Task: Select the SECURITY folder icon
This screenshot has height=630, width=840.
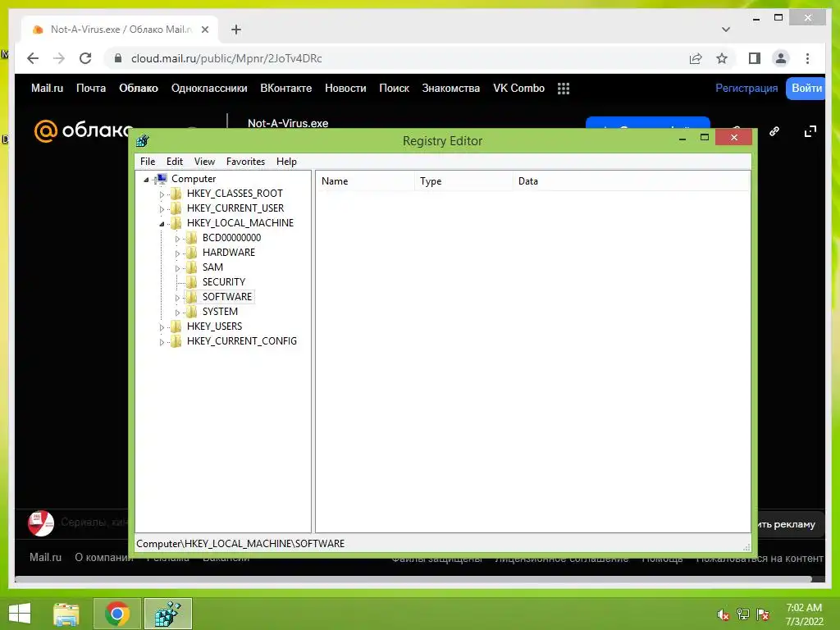Action: (191, 282)
